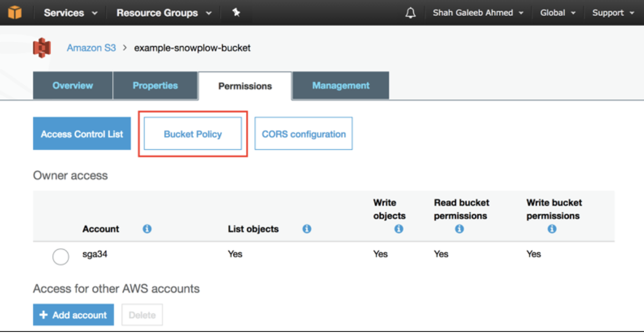Open the notifications bell icon

410,13
